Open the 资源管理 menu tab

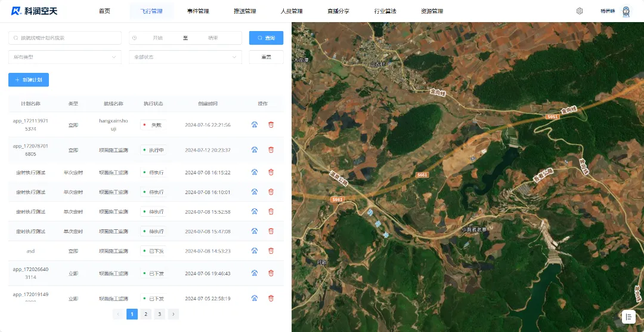[432, 11]
